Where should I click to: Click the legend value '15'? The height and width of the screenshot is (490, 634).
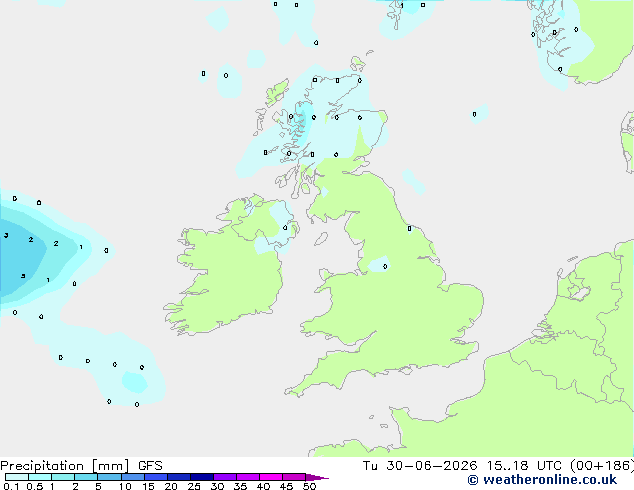tap(148, 486)
